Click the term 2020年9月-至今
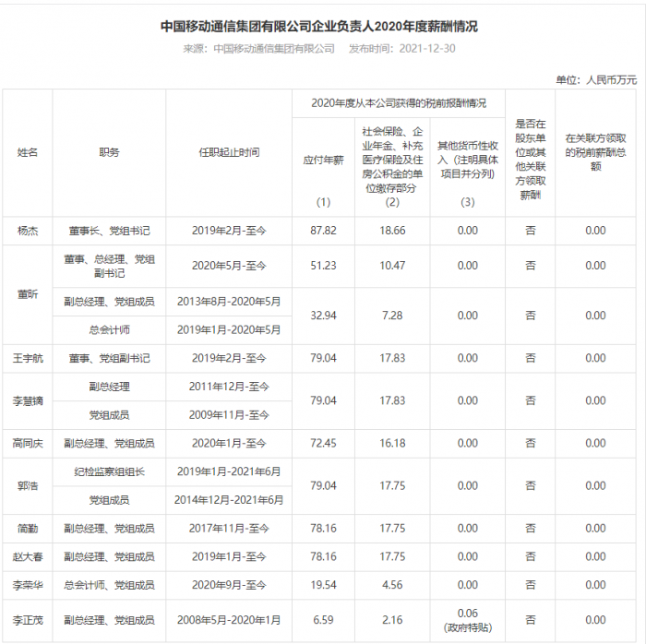The image size is (646, 644). click(x=229, y=585)
